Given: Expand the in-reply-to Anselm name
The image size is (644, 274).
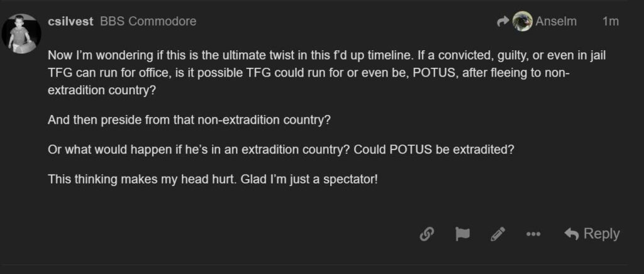Looking at the screenshot, I should point(556,21).
